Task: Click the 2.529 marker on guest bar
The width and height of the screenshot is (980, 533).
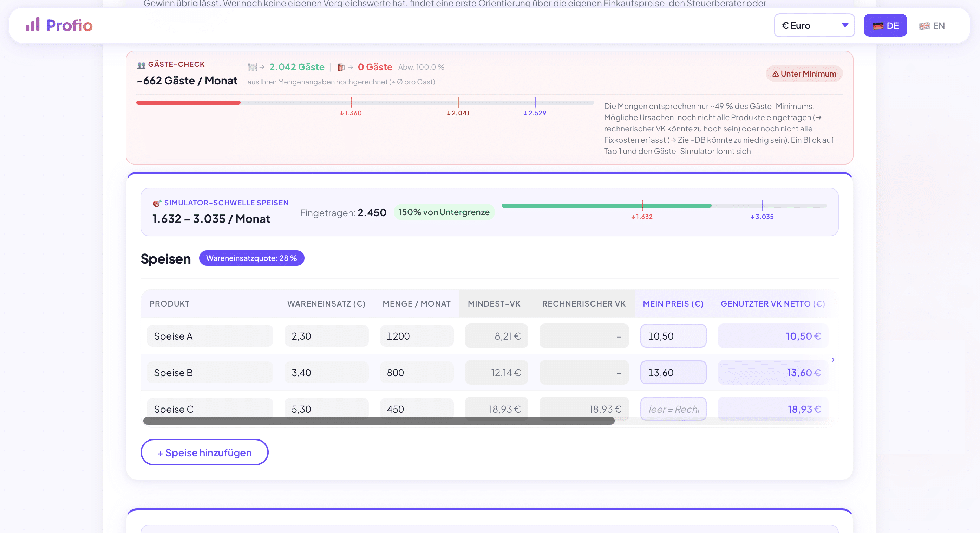Action: 535,107
